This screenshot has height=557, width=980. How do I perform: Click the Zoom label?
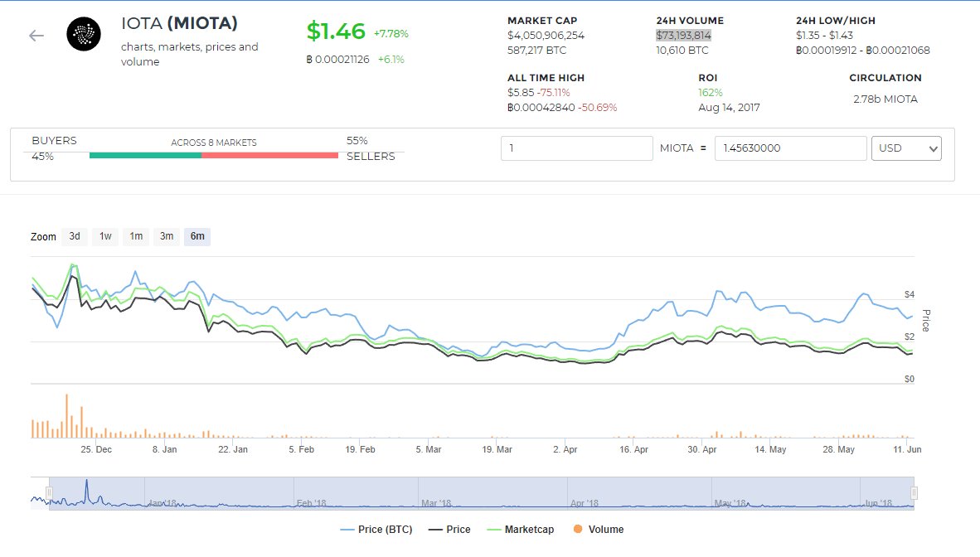coord(43,237)
